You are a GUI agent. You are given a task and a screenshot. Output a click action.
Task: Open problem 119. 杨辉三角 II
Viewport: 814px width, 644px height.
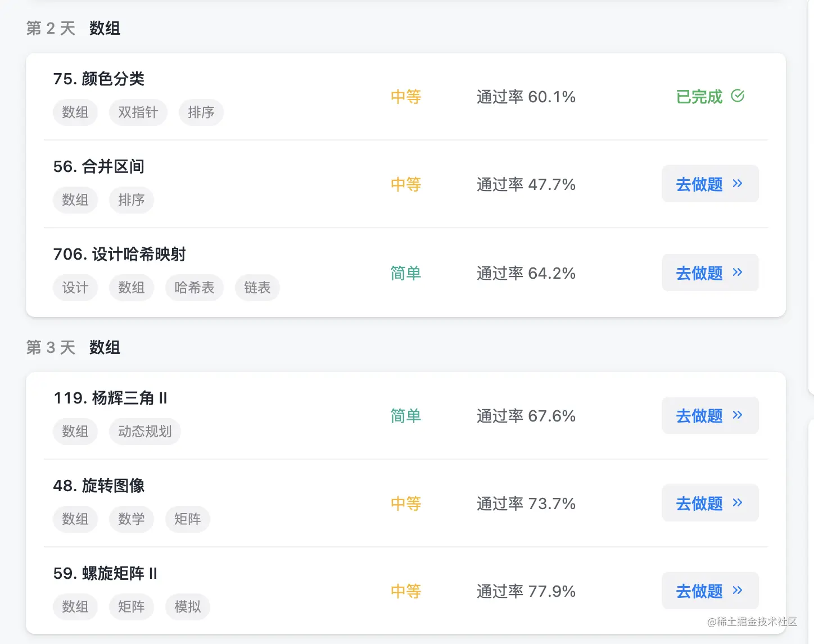pyautogui.click(x=110, y=398)
